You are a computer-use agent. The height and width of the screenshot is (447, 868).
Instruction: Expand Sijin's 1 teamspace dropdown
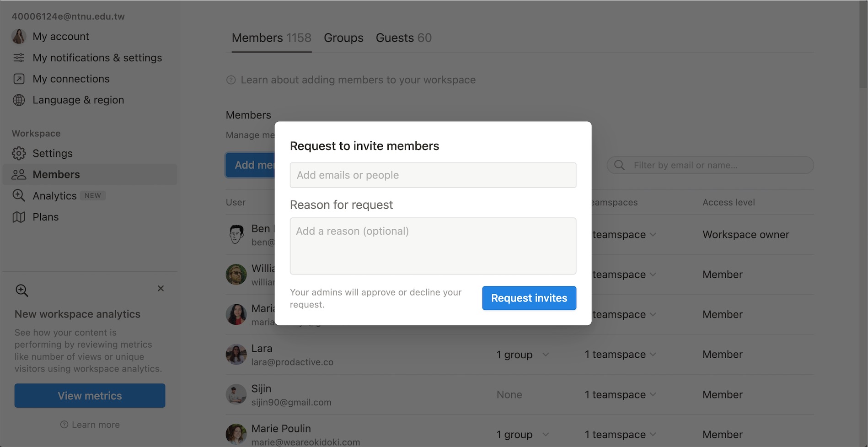(653, 394)
